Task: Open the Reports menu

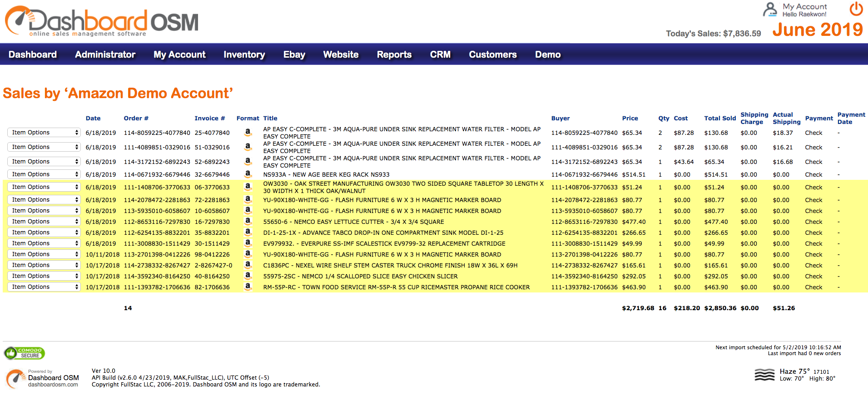Action: coord(394,54)
